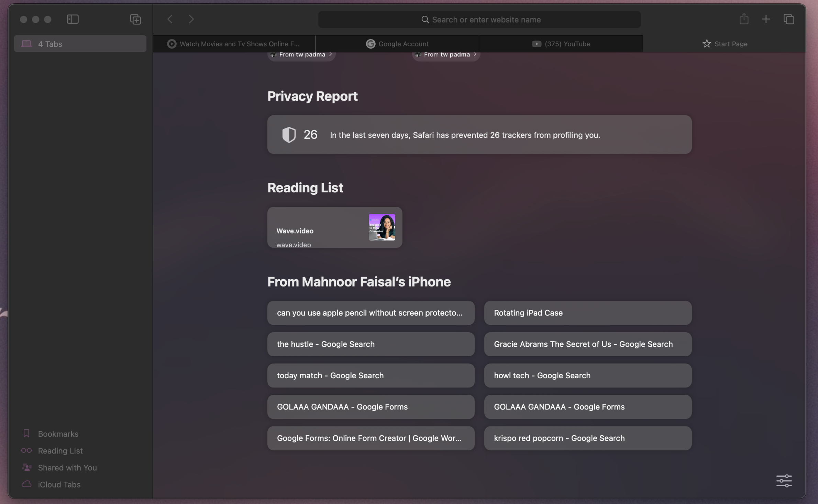Open the apple pencil screen protector tab

coord(371,313)
